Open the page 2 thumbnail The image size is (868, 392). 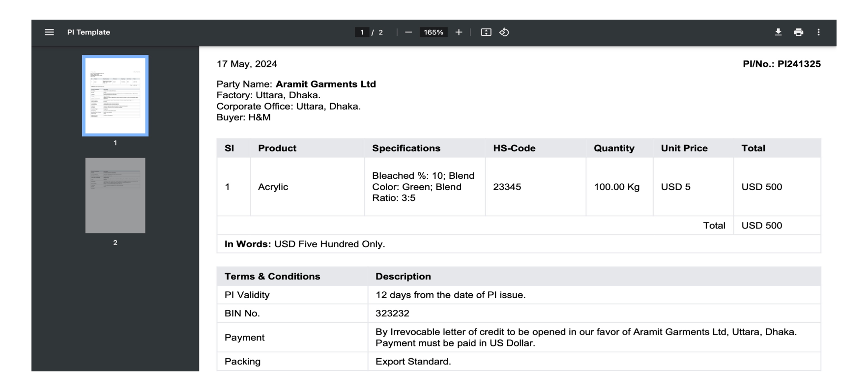pyautogui.click(x=116, y=196)
